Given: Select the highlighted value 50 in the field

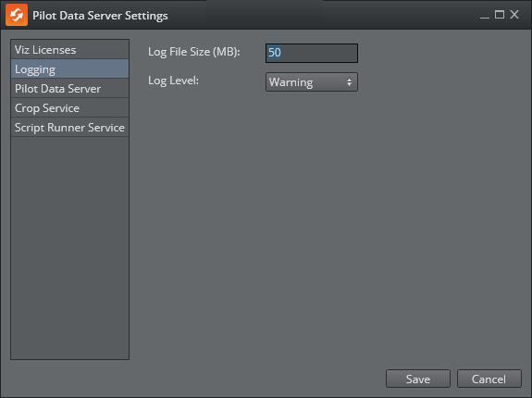Looking at the screenshot, I should pos(275,53).
